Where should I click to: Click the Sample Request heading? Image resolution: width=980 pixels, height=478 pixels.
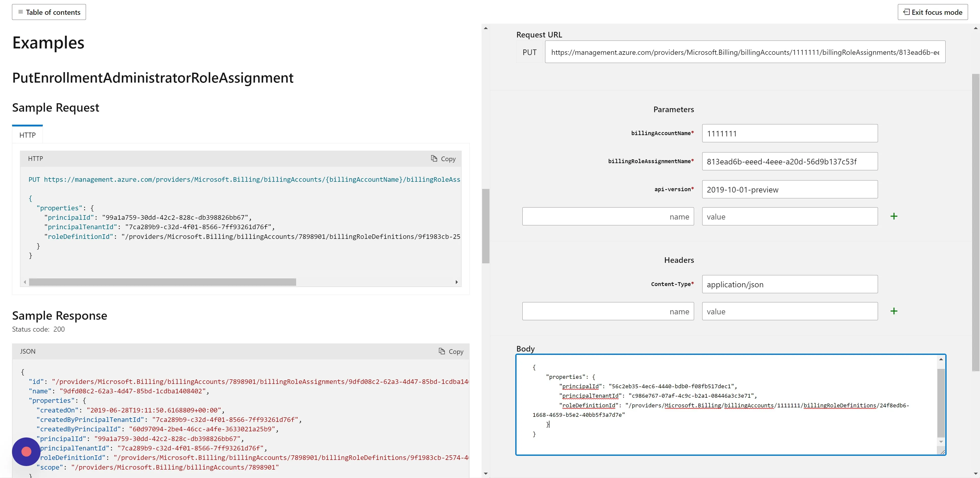click(x=56, y=108)
